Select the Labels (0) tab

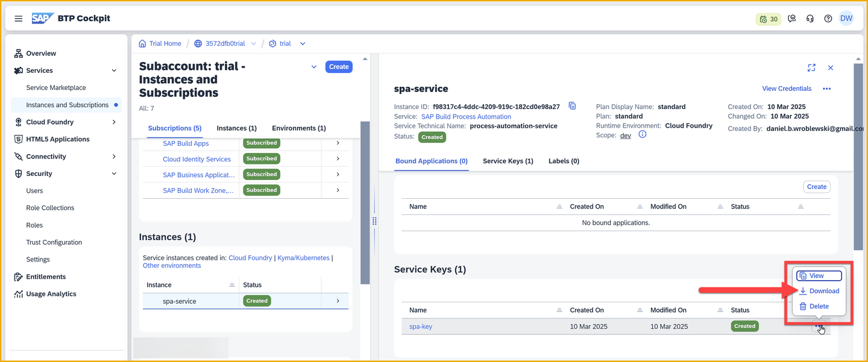(564, 161)
